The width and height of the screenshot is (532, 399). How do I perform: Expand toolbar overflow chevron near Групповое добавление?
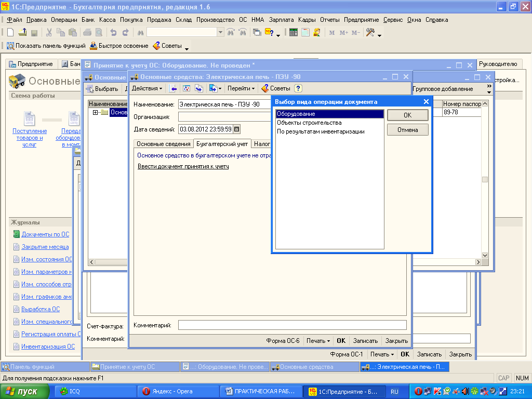click(489, 87)
